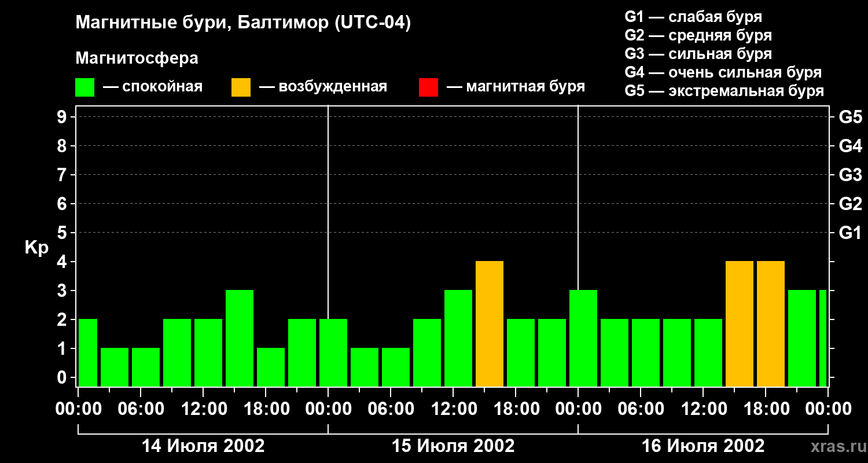Click the 'G4 — очень сильная буря' legend line

click(723, 72)
